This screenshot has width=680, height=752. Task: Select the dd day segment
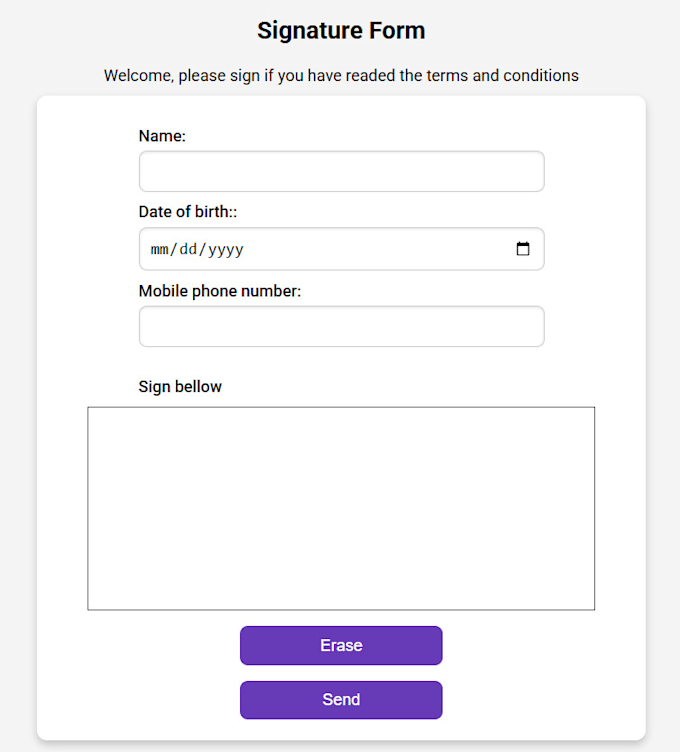pos(188,249)
